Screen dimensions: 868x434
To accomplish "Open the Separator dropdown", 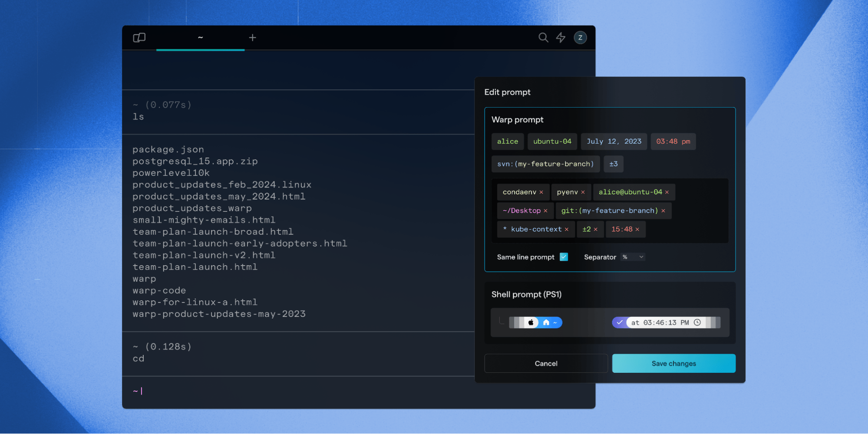I will [x=633, y=257].
